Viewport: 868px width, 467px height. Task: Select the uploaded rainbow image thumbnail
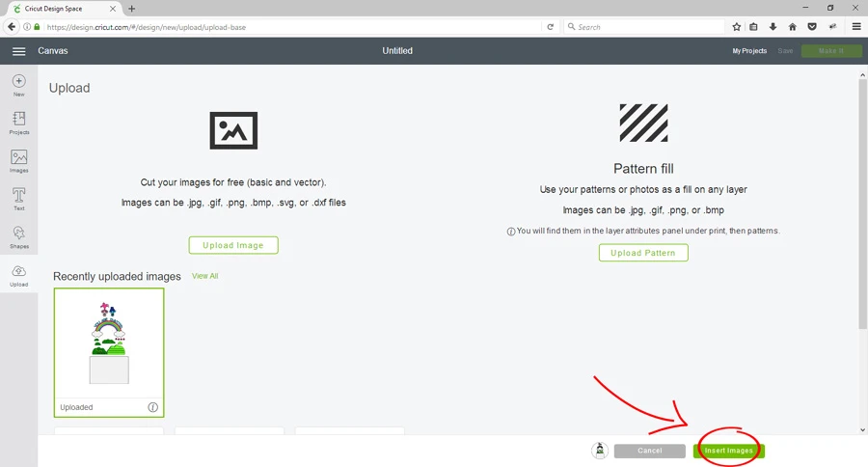coord(109,352)
